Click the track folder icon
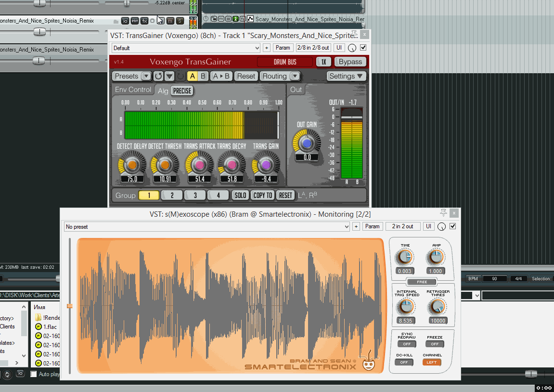This screenshot has width=554, height=392. (x=116, y=21)
